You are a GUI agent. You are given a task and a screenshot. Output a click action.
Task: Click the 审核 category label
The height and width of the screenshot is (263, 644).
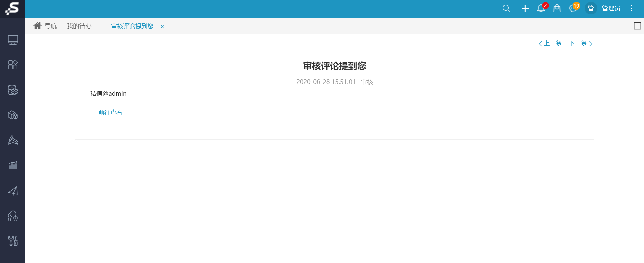click(x=367, y=82)
